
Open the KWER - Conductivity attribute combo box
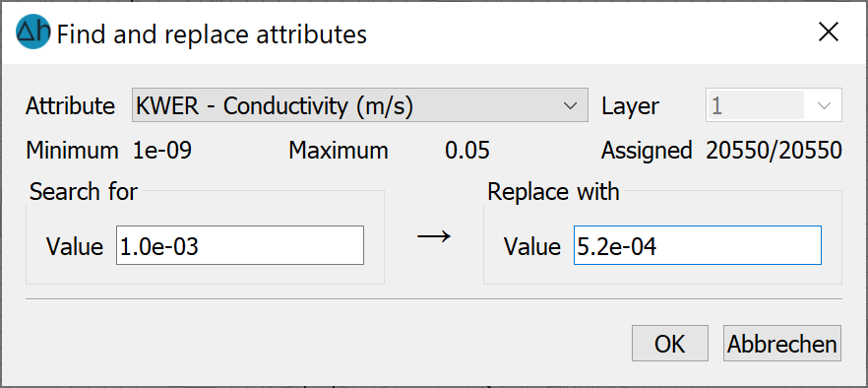pos(360,105)
